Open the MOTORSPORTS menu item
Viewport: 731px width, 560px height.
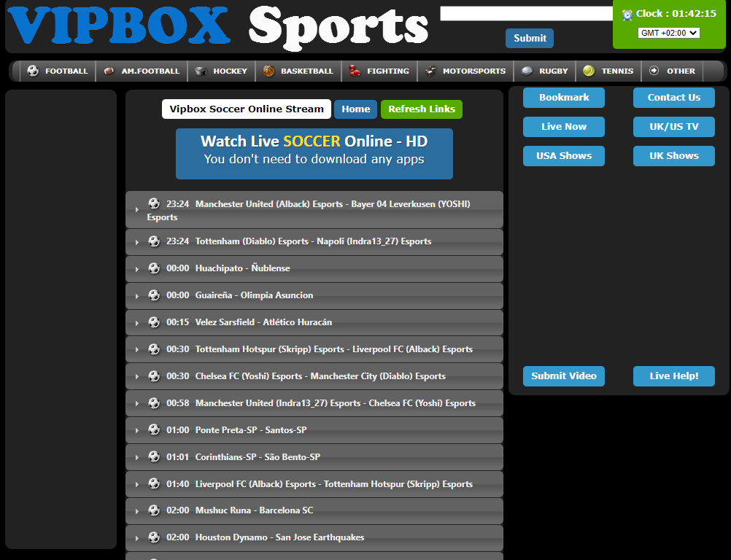(x=465, y=71)
